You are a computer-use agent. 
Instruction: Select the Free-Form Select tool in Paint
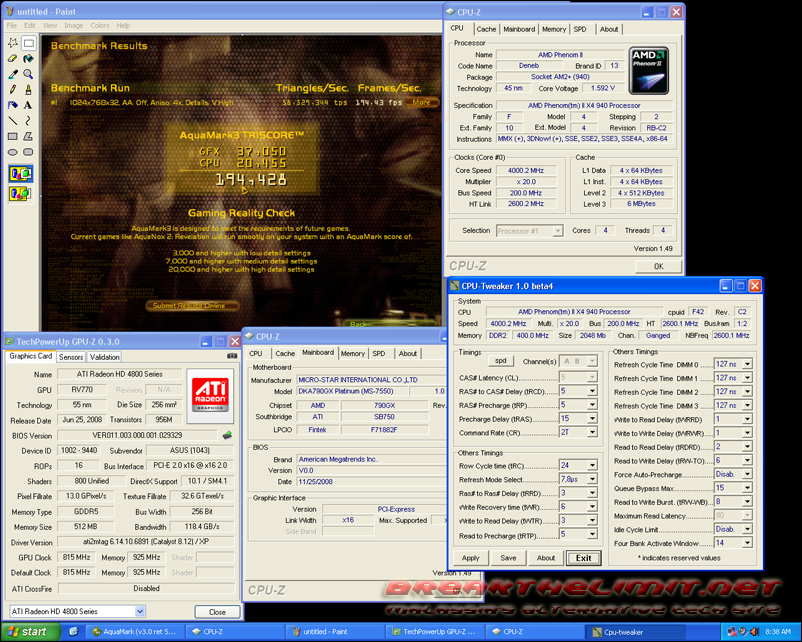coord(13,43)
